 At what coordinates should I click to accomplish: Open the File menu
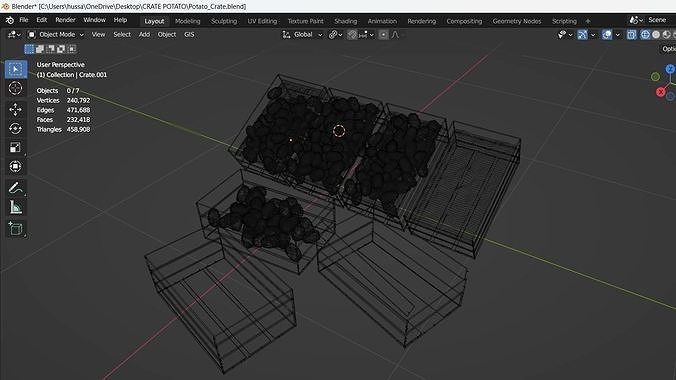click(24, 20)
